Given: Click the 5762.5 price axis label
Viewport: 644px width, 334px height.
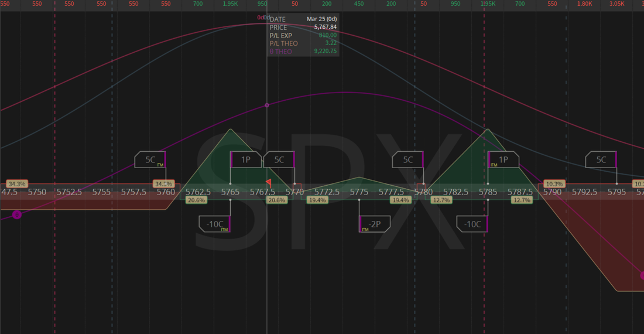Looking at the screenshot, I should [198, 192].
